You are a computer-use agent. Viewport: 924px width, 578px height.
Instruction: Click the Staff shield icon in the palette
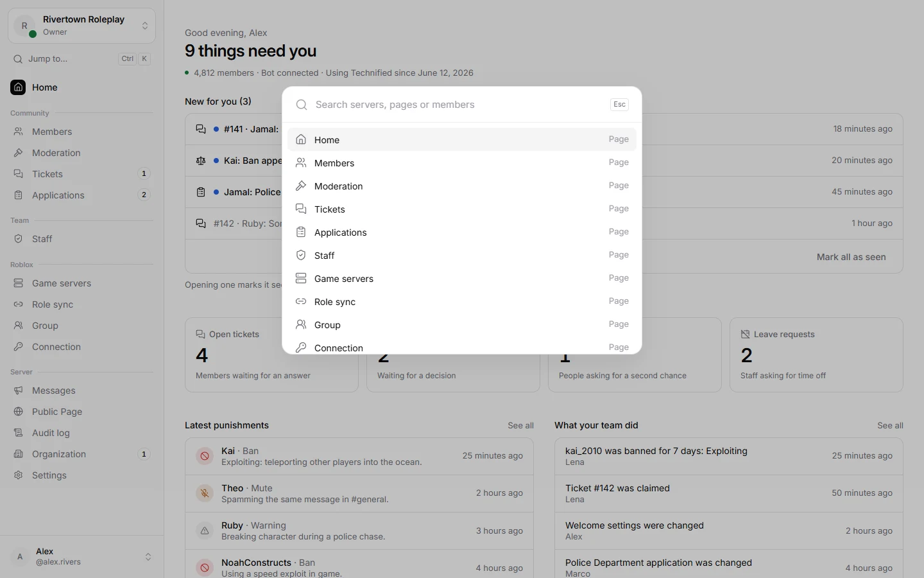tap(301, 255)
